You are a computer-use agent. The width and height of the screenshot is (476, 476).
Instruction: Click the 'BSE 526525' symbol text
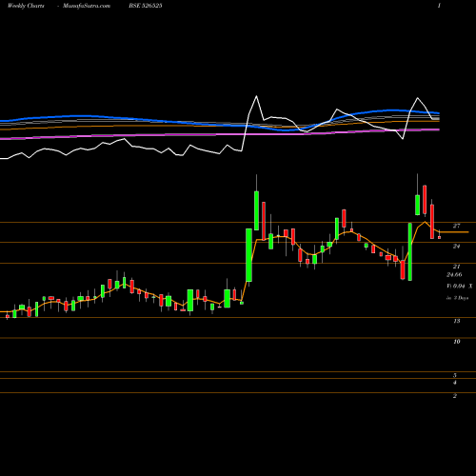coord(146,6)
